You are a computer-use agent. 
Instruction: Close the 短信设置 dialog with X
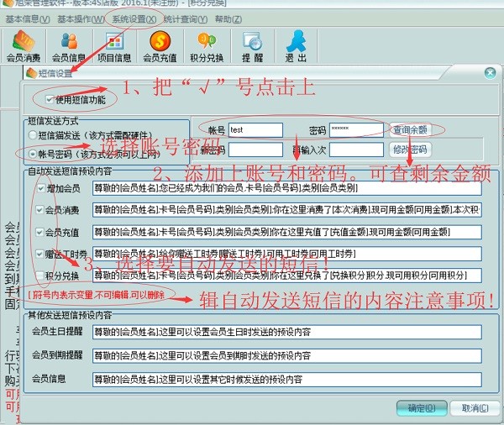click(x=490, y=73)
